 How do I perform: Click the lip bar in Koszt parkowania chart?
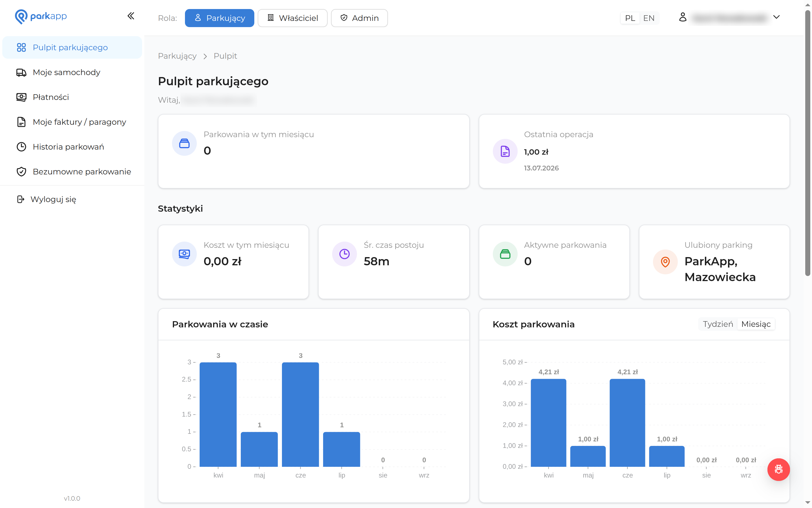pyautogui.click(x=667, y=456)
